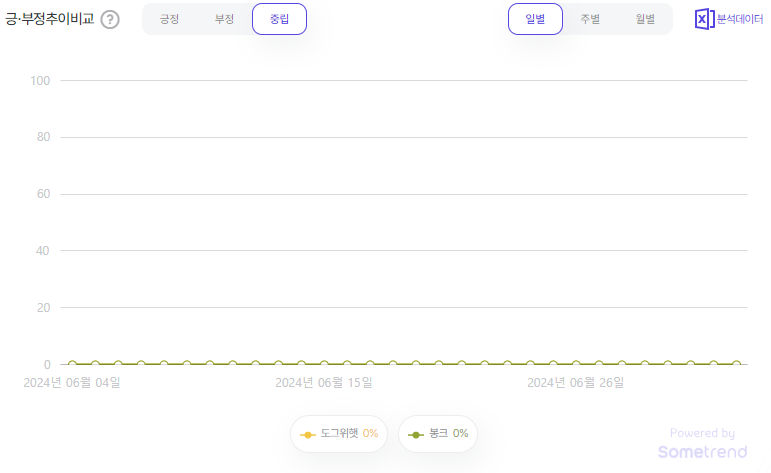This screenshot has width=771, height=473.
Task: Click the last data point on chart
Action: (x=736, y=364)
